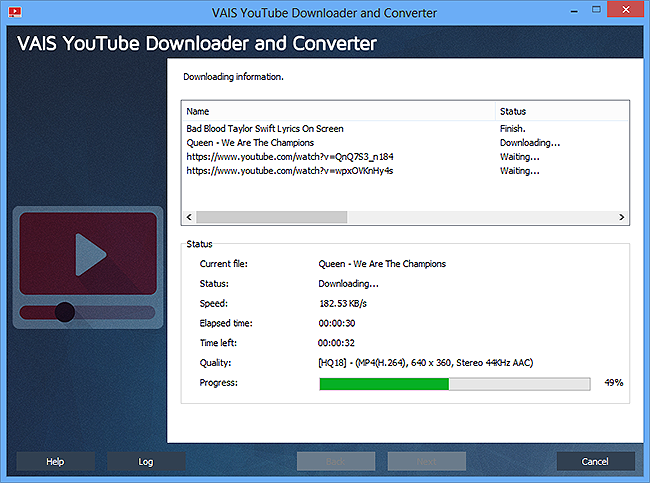Image resolution: width=650 pixels, height=483 pixels.
Task: Click the [HQ18] quality description text
Action: [x=425, y=363]
